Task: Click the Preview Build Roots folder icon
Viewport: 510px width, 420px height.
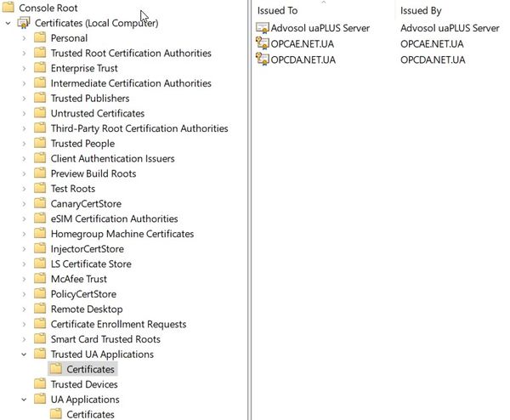Action: 40,173
